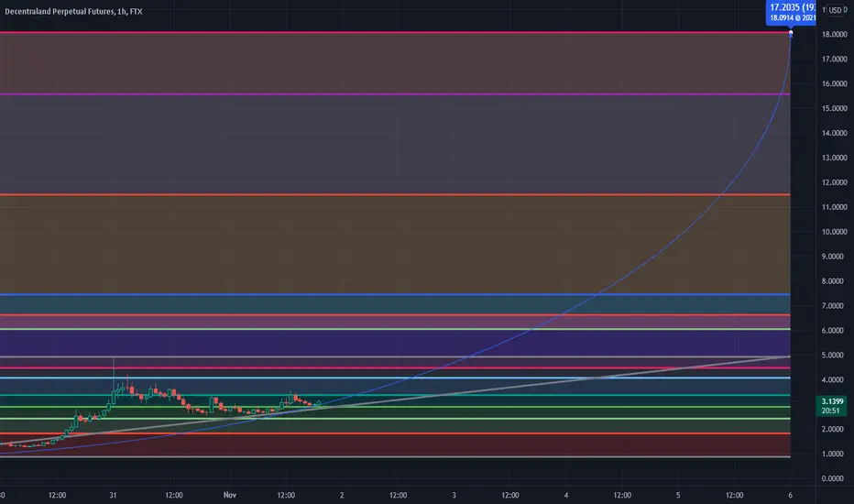Viewport: 854px width, 504px height.
Task: Click the date label 5 on time axis
Action: point(678,495)
